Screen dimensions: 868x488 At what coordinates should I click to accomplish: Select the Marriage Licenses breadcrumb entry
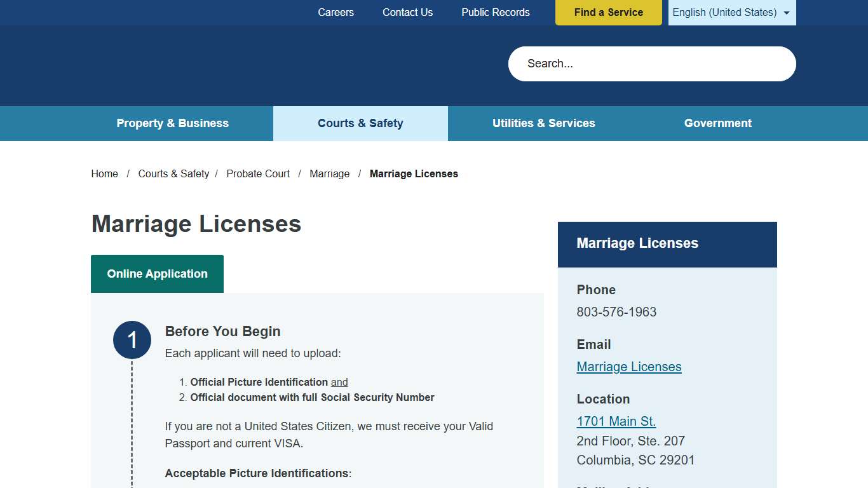tap(414, 173)
